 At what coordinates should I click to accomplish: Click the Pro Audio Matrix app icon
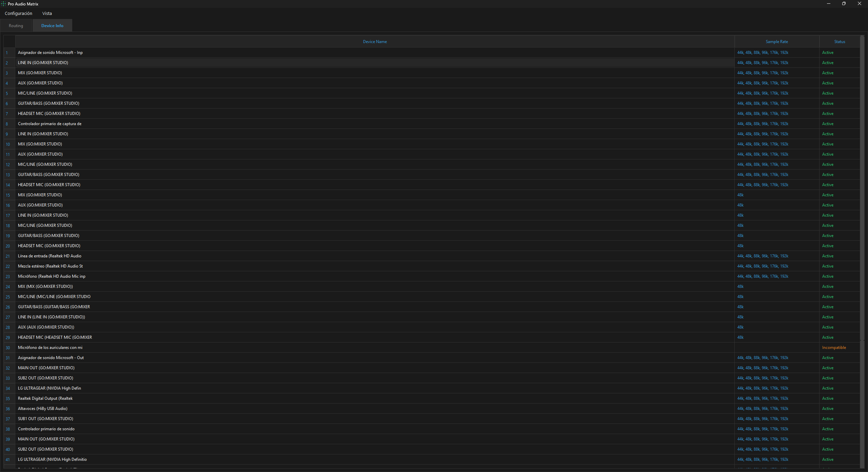(3, 4)
